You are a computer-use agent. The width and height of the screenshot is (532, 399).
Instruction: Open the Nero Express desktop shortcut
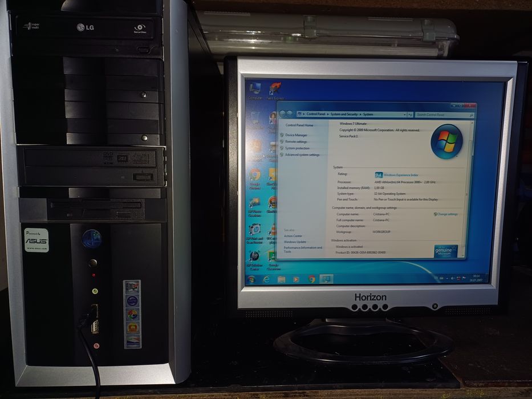[x=275, y=91]
